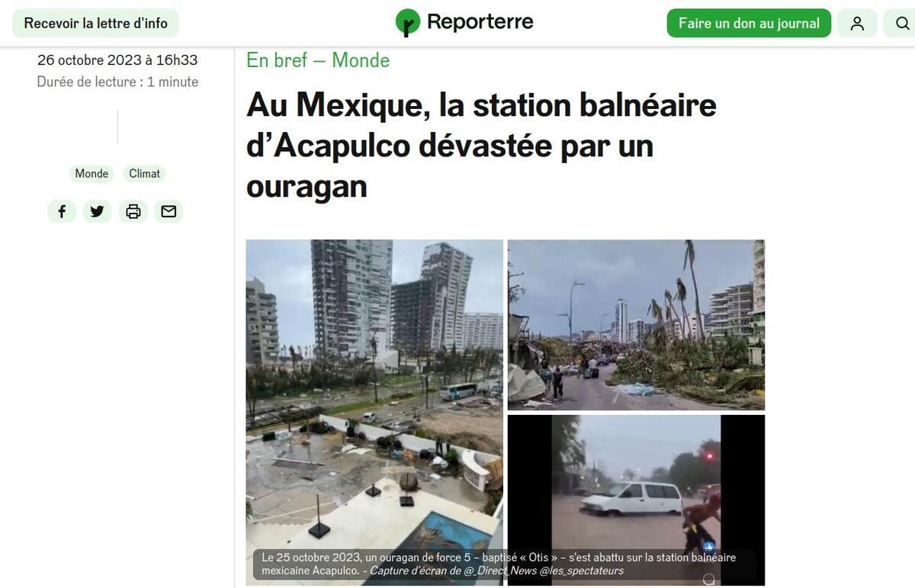Screen dimensions: 915x588
Task: Share article on Twitter icon
Action: pos(98,211)
